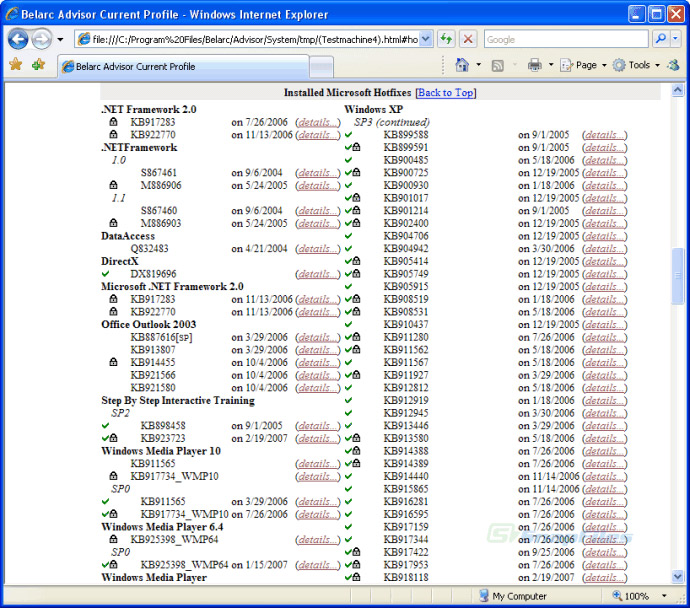
Task: Expand the Print options dropdown arrow
Action: click(x=551, y=65)
